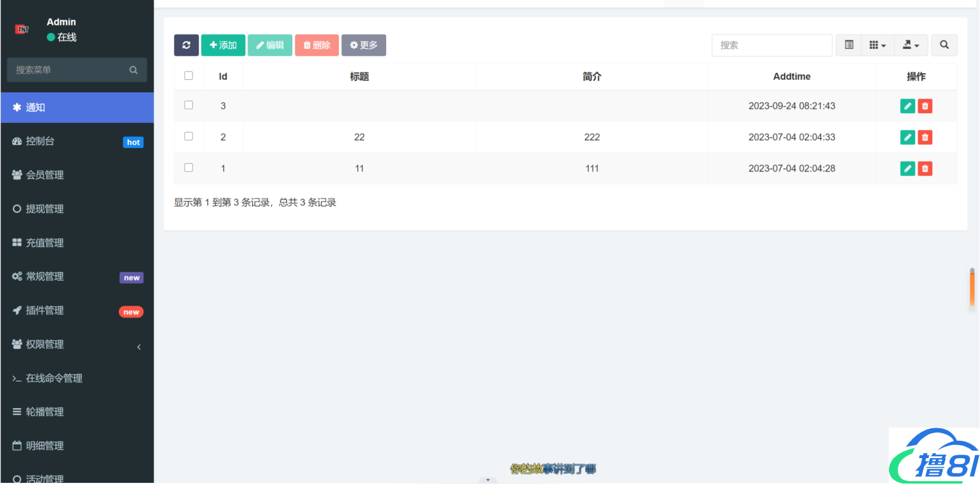Click the red delete icon for row 2

(x=925, y=137)
